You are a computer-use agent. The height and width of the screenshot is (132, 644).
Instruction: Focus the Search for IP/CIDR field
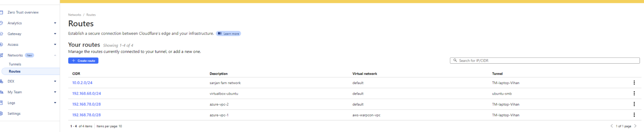[x=548, y=60]
